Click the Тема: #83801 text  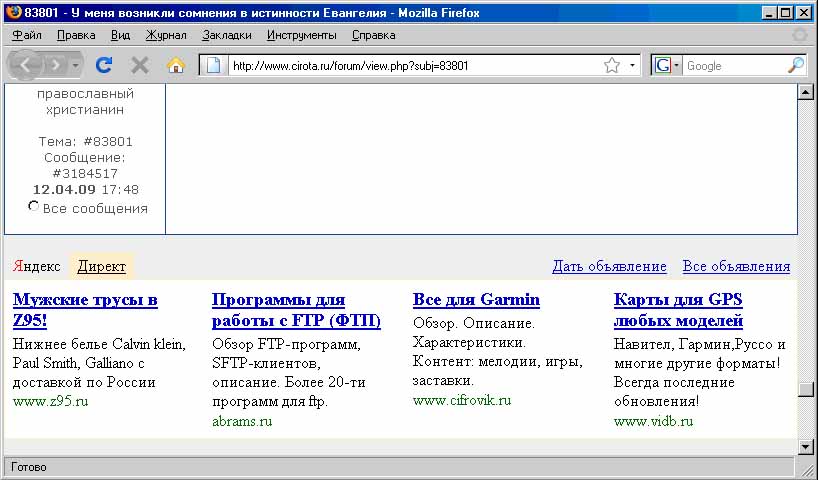point(86,141)
